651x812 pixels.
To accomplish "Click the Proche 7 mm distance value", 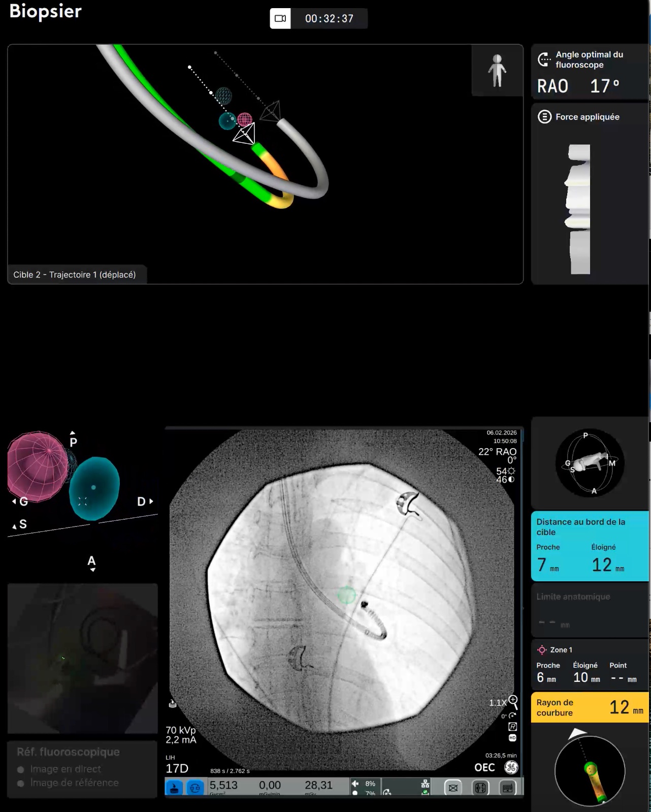I will pyautogui.click(x=548, y=565).
